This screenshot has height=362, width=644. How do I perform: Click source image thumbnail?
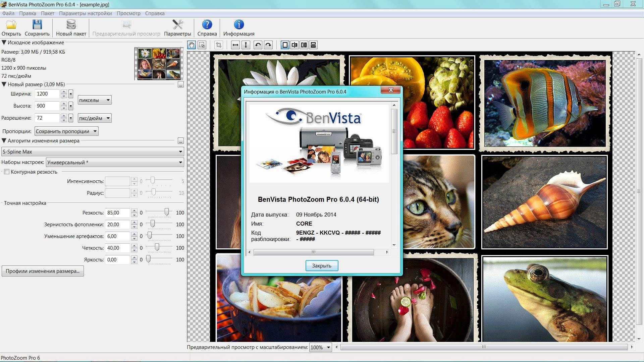[159, 64]
